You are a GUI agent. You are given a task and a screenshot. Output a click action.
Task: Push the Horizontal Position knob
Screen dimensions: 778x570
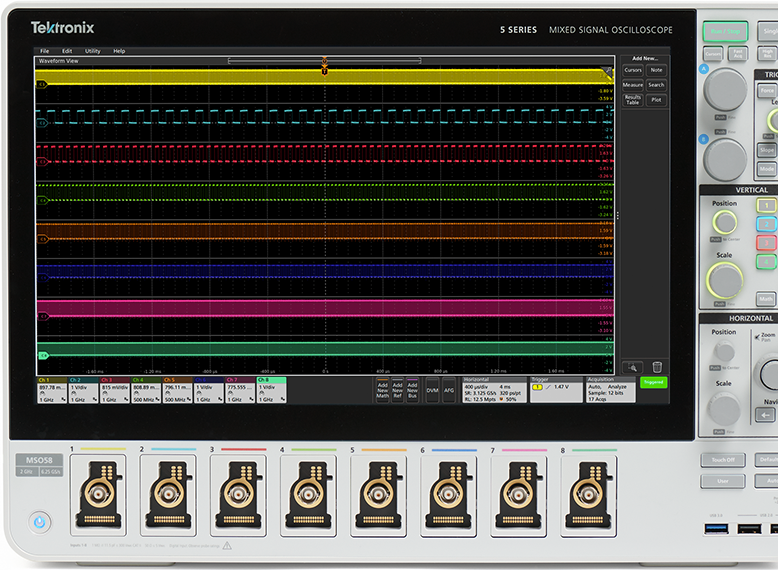tap(724, 352)
